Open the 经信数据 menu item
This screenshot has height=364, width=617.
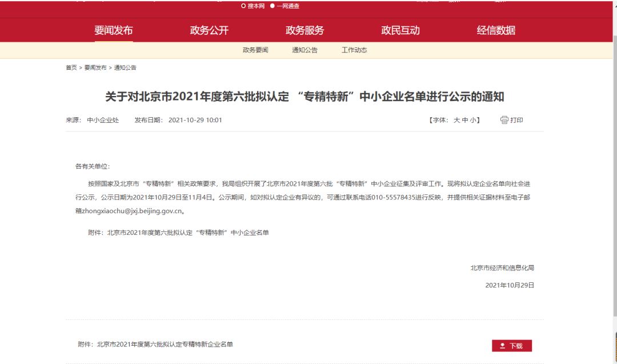(x=496, y=30)
